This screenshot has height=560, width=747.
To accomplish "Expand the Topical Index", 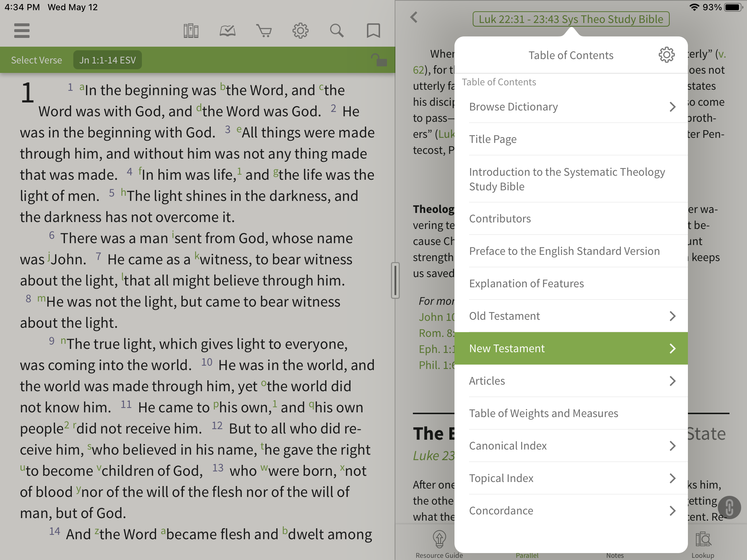I will pos(571,478).
